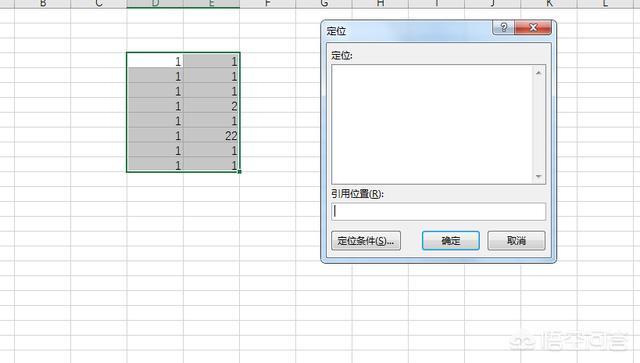Image resolution: width=640 pixels, height=363 pixels.
Task: Close the 定位 dialog
Action: 533,27
